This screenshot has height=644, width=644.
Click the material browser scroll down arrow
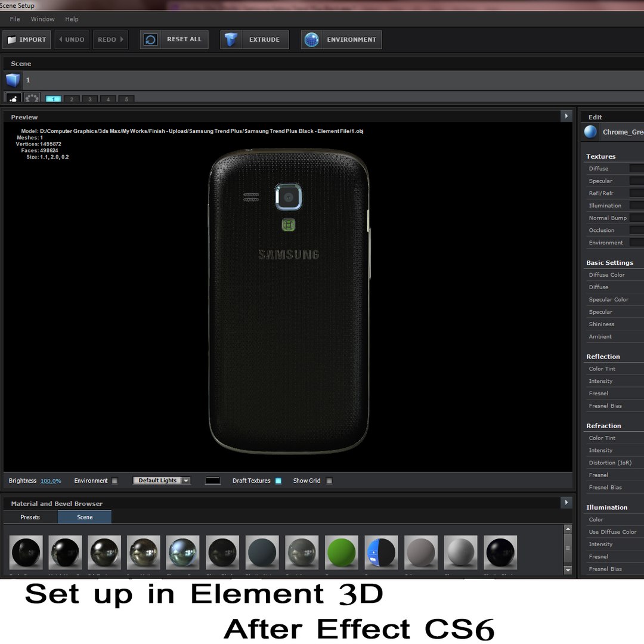[568, 569]
